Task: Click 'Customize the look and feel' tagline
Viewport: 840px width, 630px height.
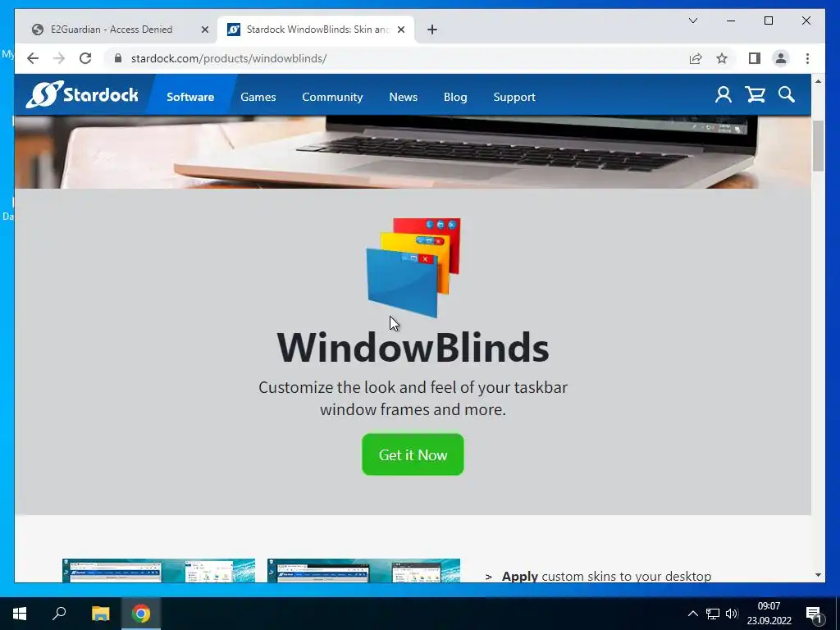Action: pyautogui.click(x=413, y=398)
